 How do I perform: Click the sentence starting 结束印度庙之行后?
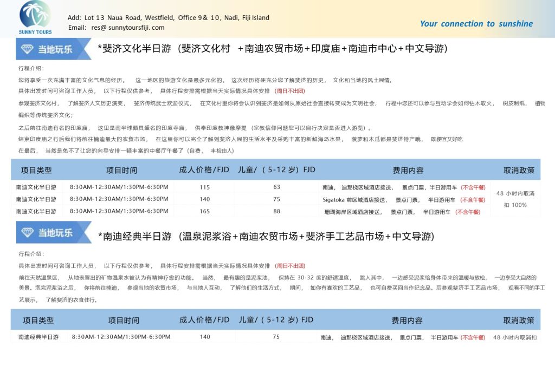[x=240, y=139]
